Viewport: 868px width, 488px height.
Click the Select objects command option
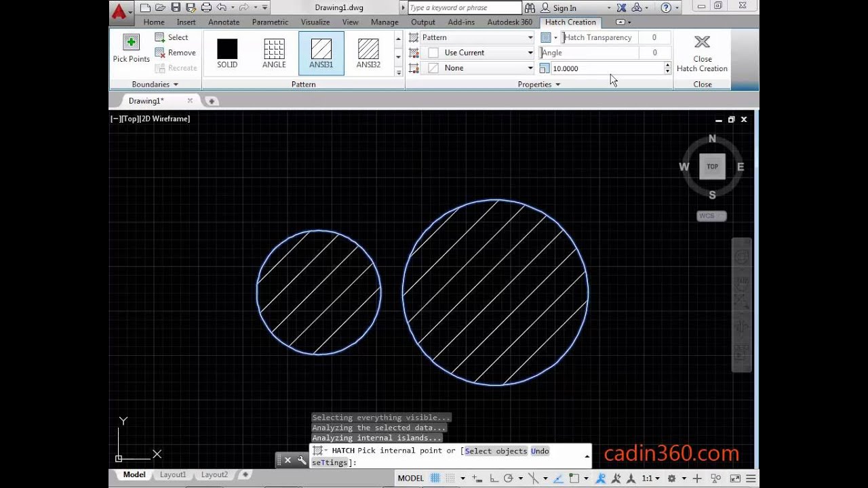pyautogui.click(x=496, y=451)
